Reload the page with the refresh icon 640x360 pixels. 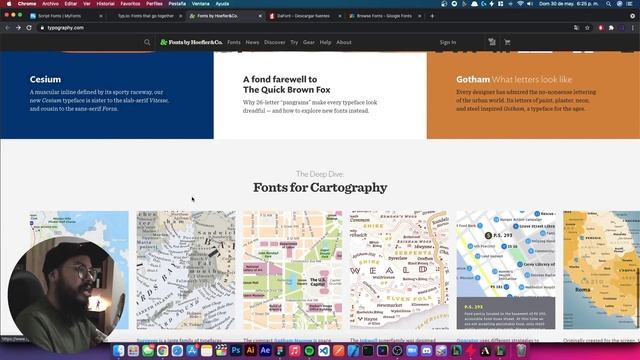pos(29,28)
